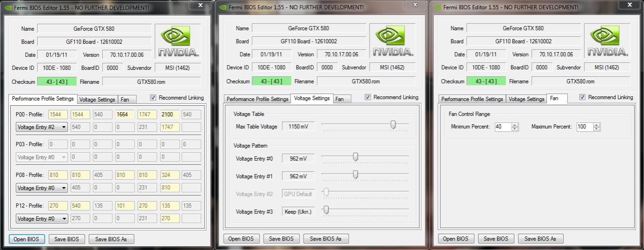This screenshot has height=250, width=644.
Task: Click Save BIOS As in the left window
Action: click(111, 239)
